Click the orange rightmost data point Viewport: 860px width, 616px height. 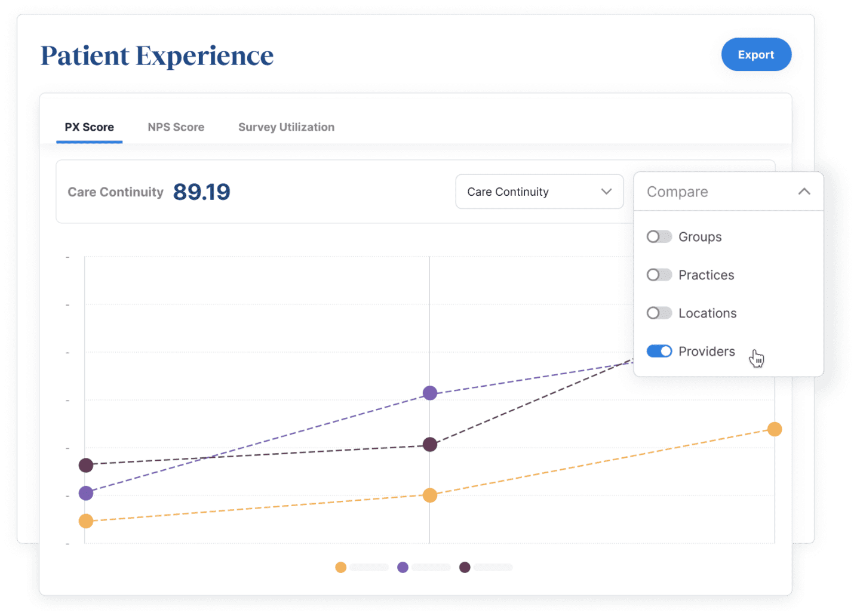[x=774, y=429]
